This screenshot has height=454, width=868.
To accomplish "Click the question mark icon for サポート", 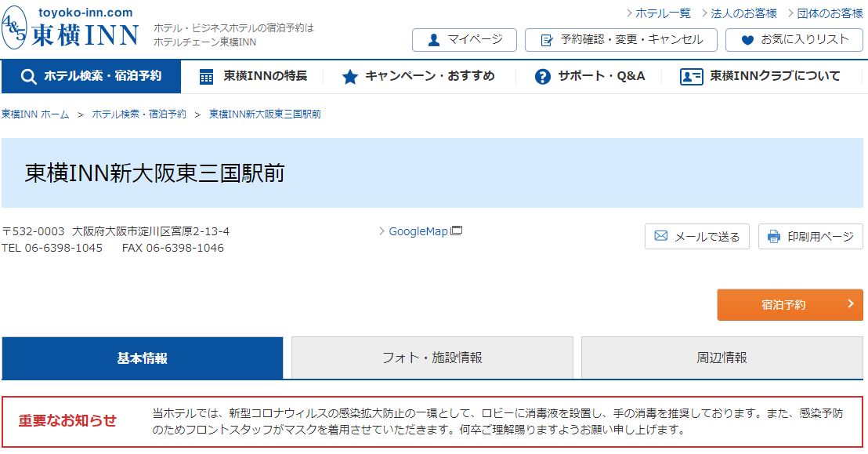I will click(542, 77).
